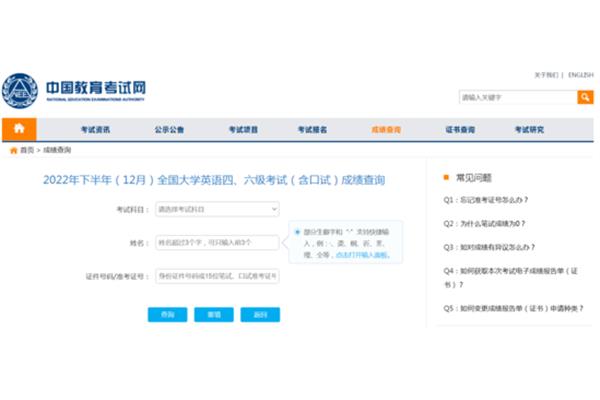Open the 考试报名 menu
The height and width of the screenshot is (400, 600).
click(312, 130)
